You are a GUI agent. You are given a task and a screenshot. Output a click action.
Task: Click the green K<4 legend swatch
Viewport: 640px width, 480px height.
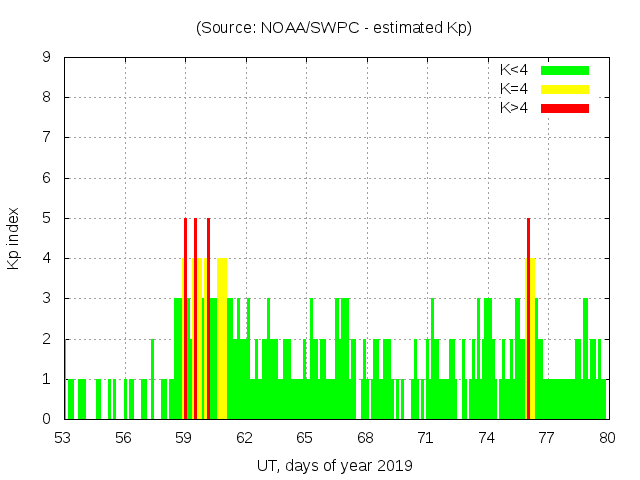coord(565,70)
